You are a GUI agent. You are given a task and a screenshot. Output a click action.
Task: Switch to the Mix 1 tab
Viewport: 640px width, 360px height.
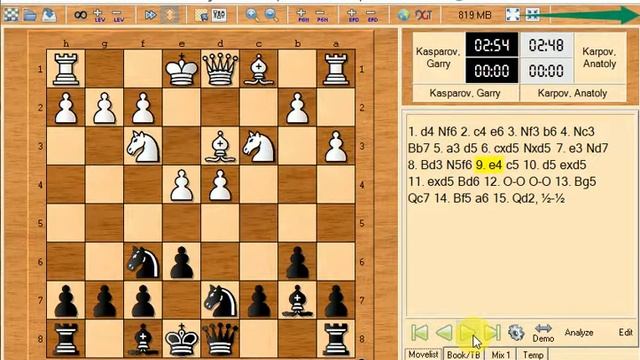(500, 354)
